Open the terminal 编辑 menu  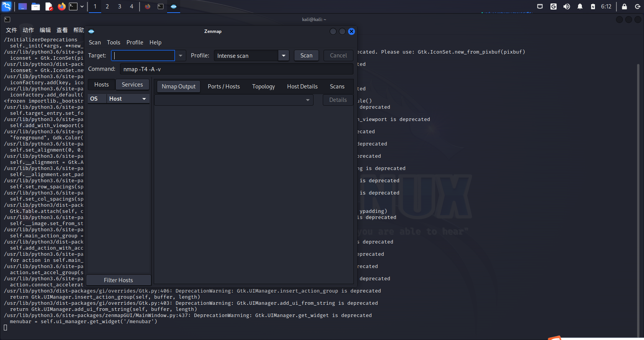pyautogui.click(x=45, y=30)
